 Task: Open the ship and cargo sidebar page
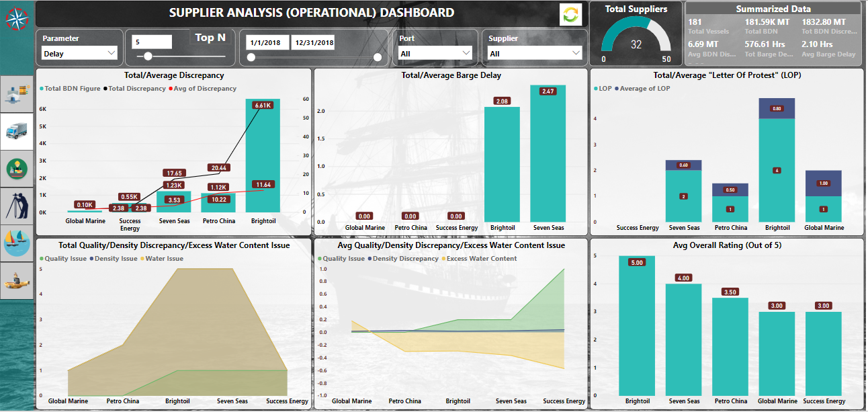point(17,92)
